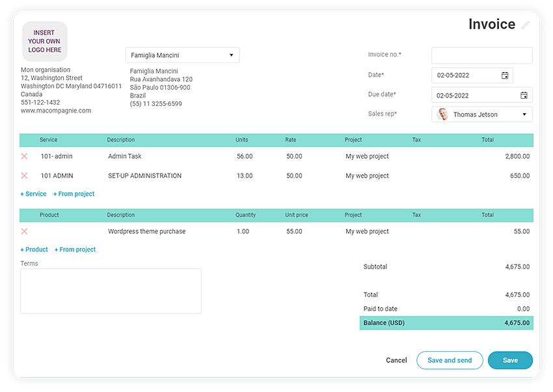Screen dimensions: 553x392
Task: Focus the Invoice no. input field
Action: (481, 55)
